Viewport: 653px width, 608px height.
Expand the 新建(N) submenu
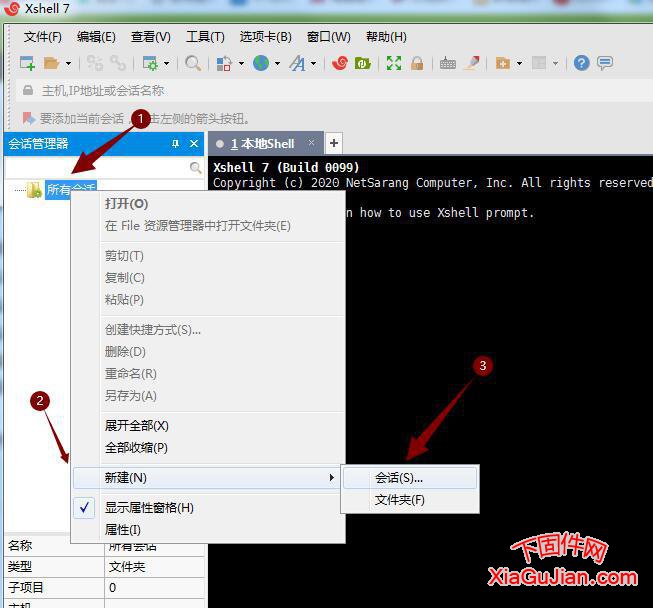(207, 478)
